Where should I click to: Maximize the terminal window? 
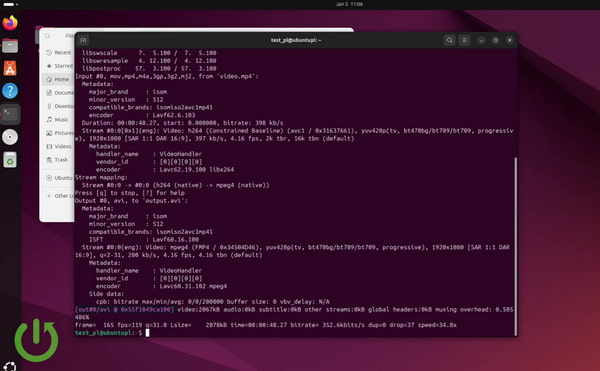tap(496, 40)
